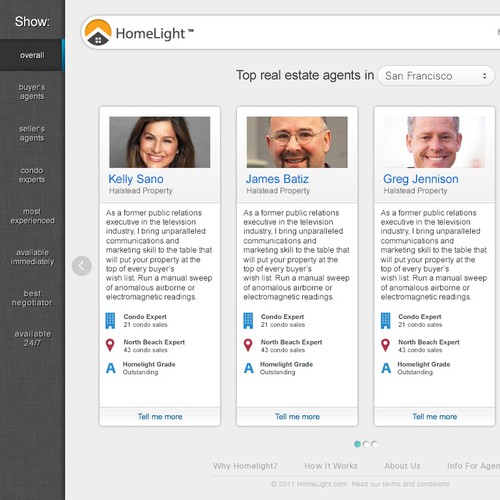Open the San Francisco city dropdown
The width and height of the screenshot is (500, 500).
click(436, 76)
